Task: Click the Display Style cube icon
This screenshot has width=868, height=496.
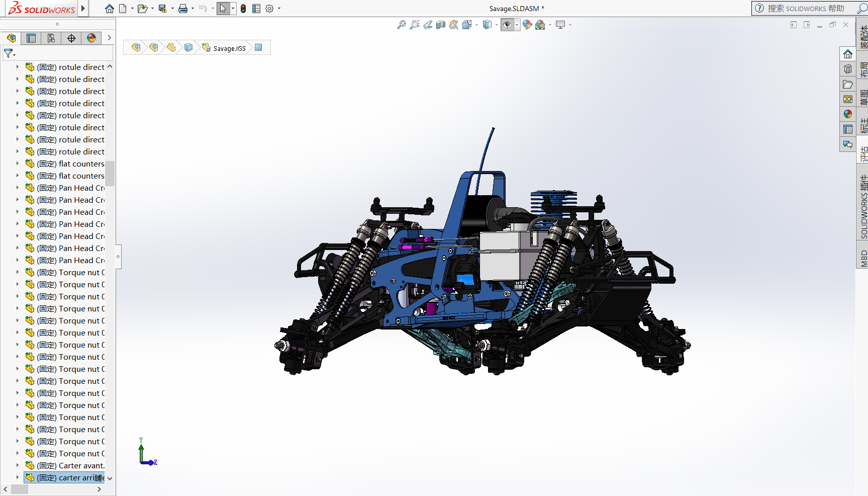Action: pyautogui.click(x=487, y=25)
